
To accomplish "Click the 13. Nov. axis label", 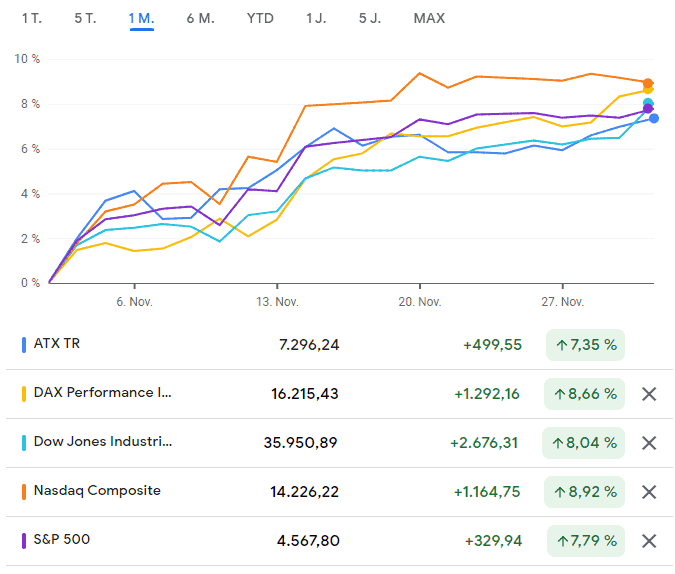I will (277, 302).
